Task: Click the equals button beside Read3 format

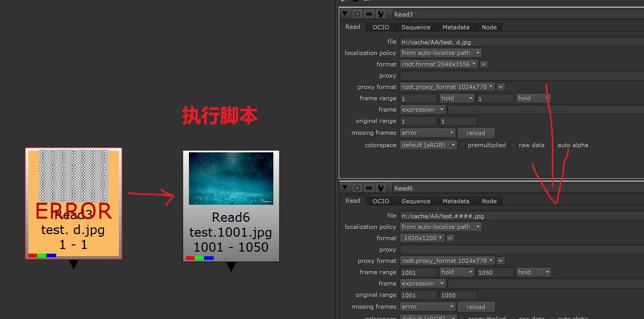Action: pyautogui.click(x=484, y=64)
